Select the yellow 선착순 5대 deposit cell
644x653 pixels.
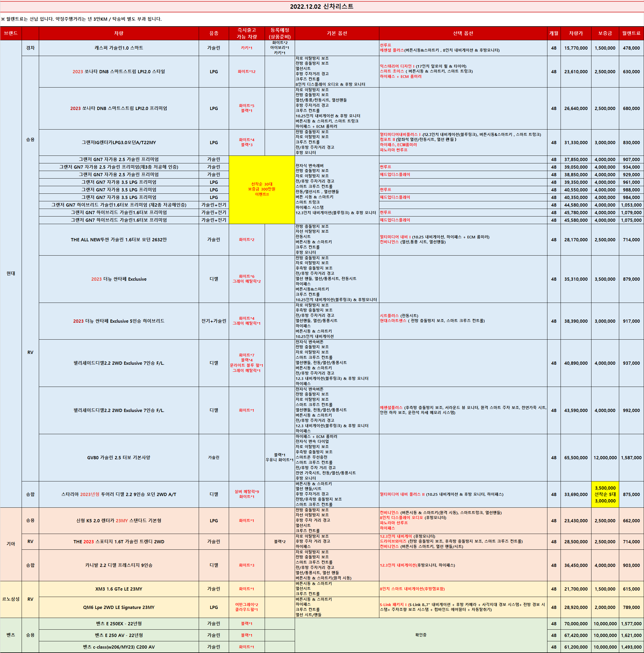tap(605, 494)
